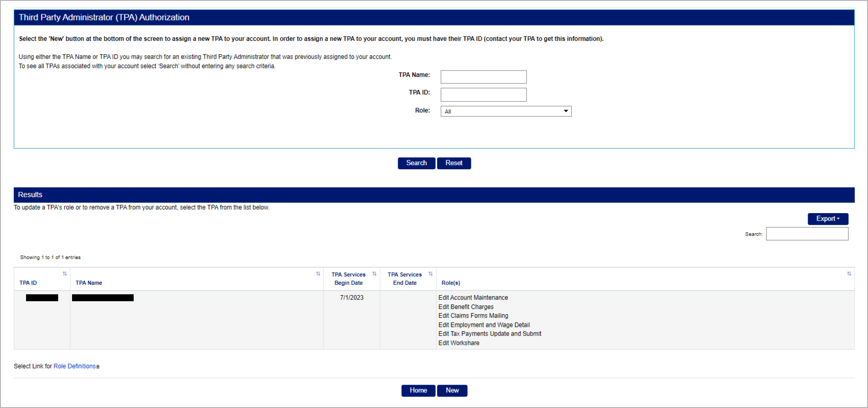Click the TPA Services Begin Date header
This screenshot has height=408, width=868.
point(349,279)
